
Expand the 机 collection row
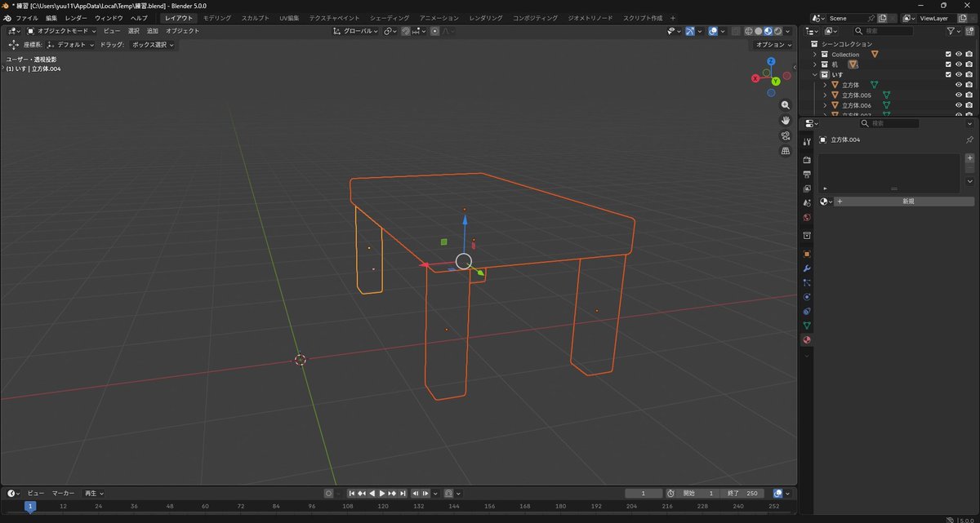(814, 64)
